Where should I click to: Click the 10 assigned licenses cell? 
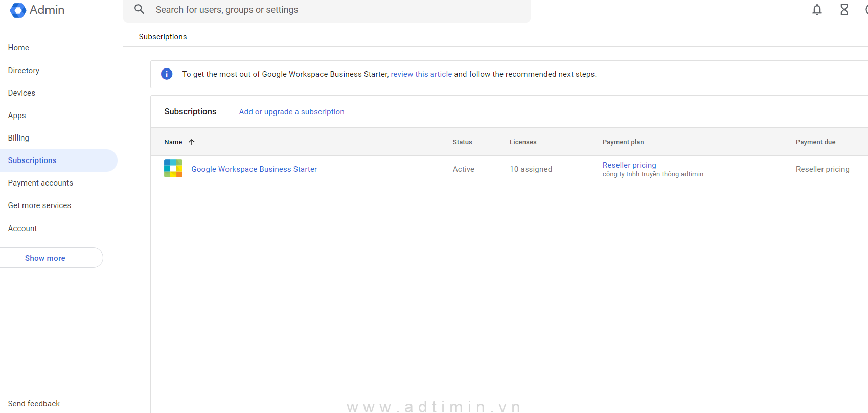(531, 169)
